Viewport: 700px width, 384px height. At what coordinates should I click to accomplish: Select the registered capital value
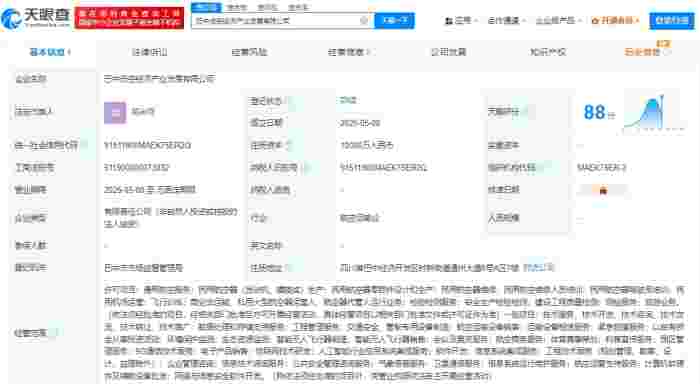pyautogui.click(x=367, y=145)
